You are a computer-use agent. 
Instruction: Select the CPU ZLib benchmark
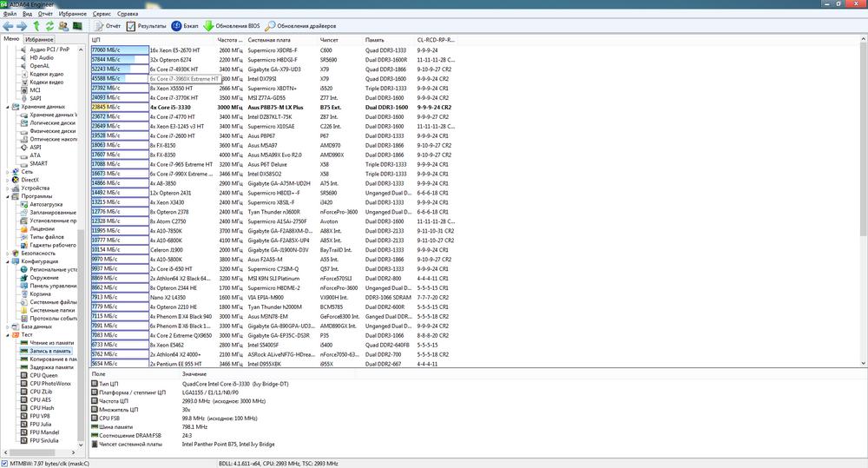tap(41, 392)
